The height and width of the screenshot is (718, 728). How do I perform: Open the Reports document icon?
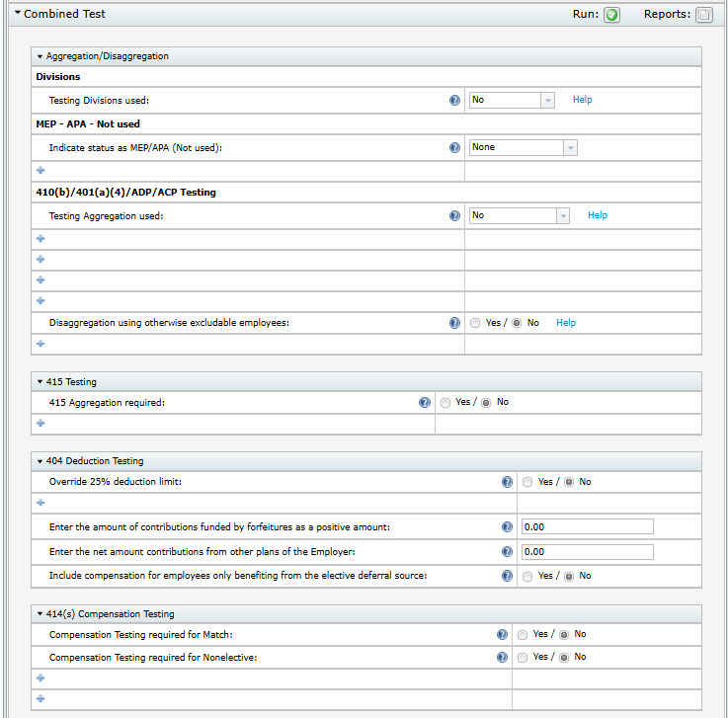pyautogui.click(x=703, y=15)
